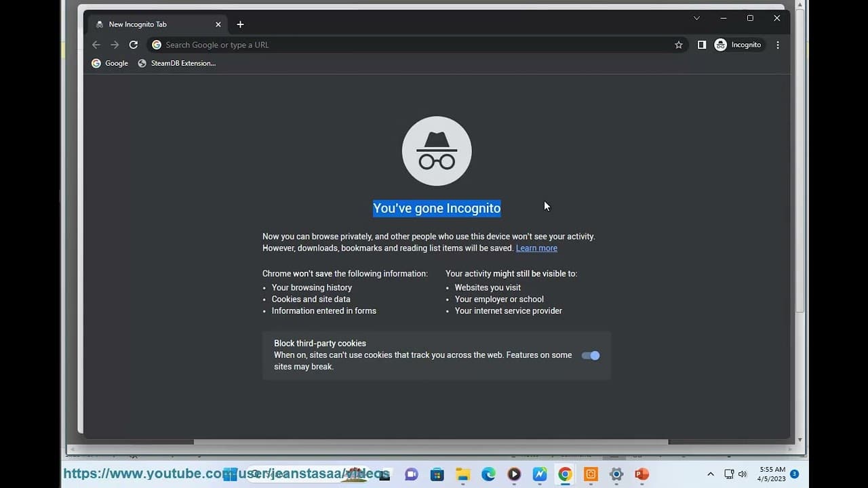Open Microsoft Store from the taskbar
The height and width of the screenshot is (488, 868).
(437, 474)
